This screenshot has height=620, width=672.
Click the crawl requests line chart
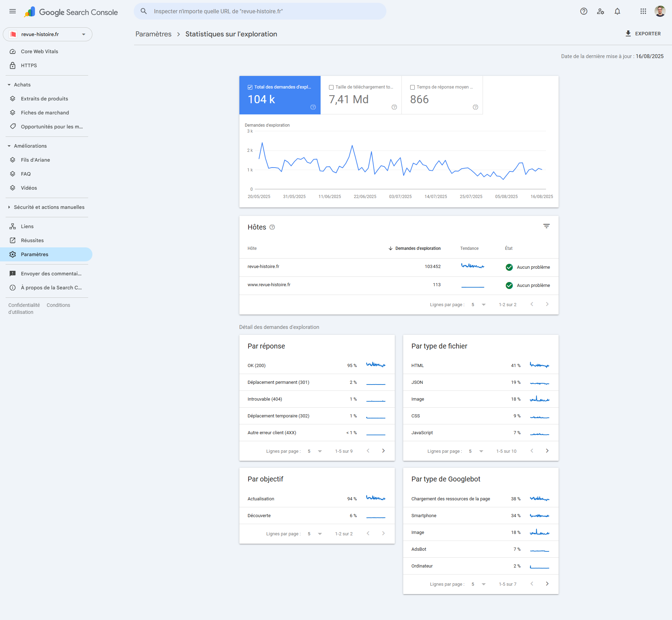click(x=400, y=161)
